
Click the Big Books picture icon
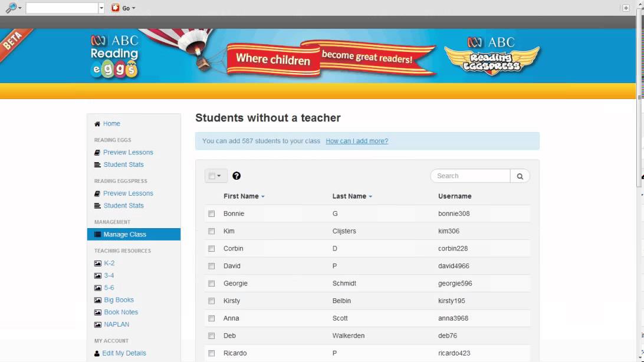98,300
